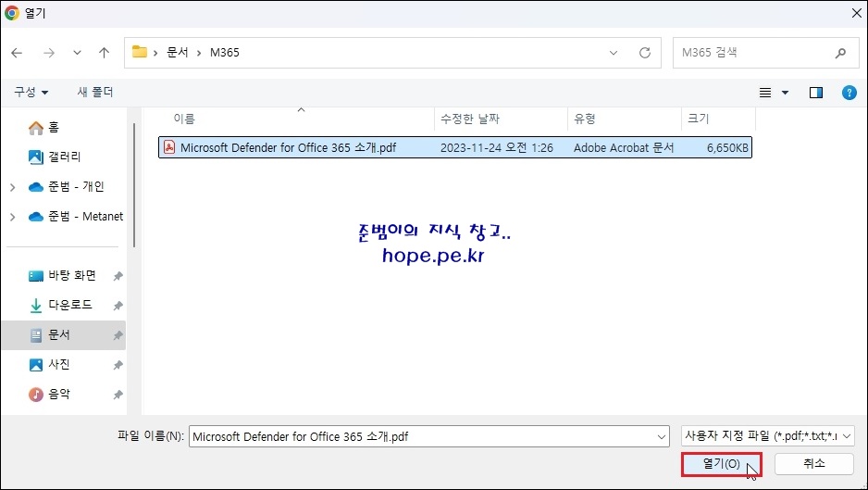Open help with the question mark icon
Image resolution: width=868 pixels, height=490 pixels.
(x=849, y=93)
